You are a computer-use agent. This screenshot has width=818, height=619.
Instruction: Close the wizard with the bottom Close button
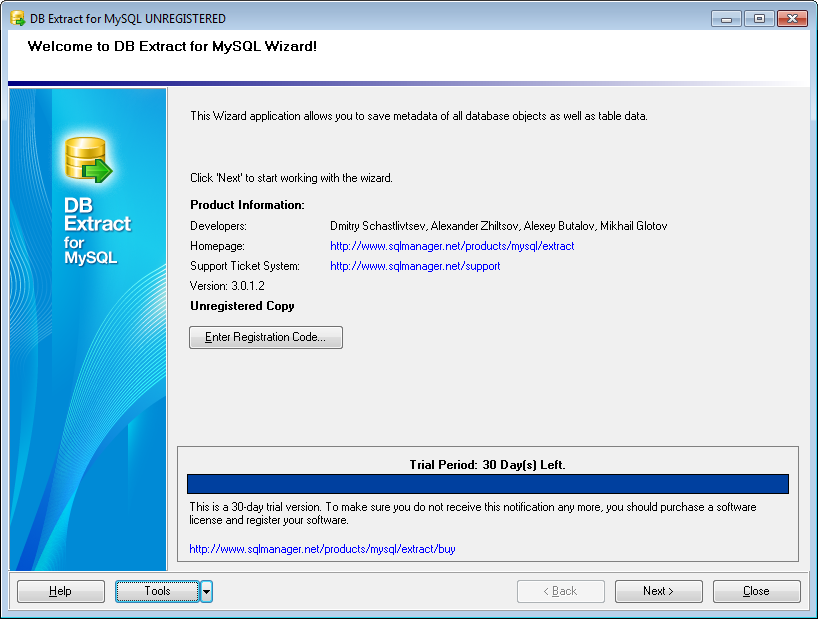(x=756, y=591)
